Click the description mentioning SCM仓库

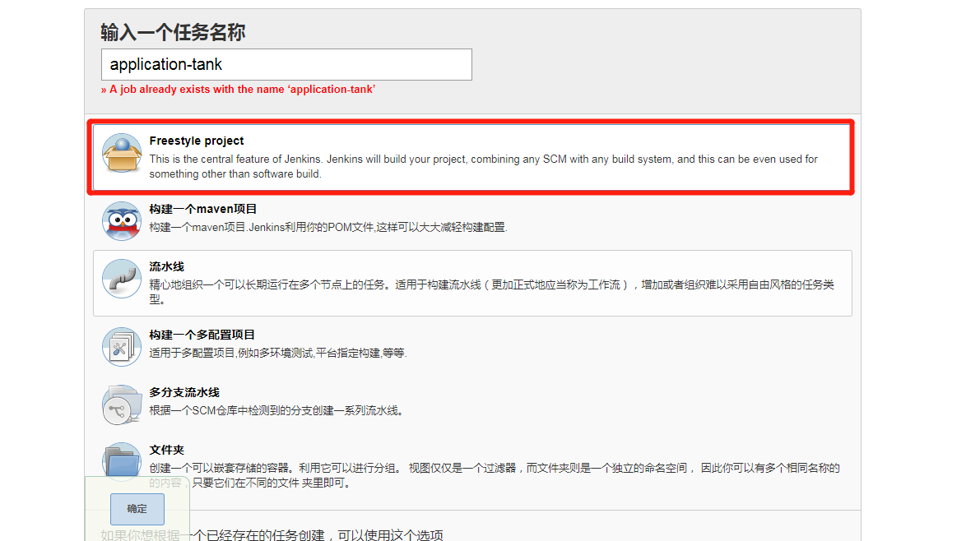pyautogui.click(x=276, y=410)
